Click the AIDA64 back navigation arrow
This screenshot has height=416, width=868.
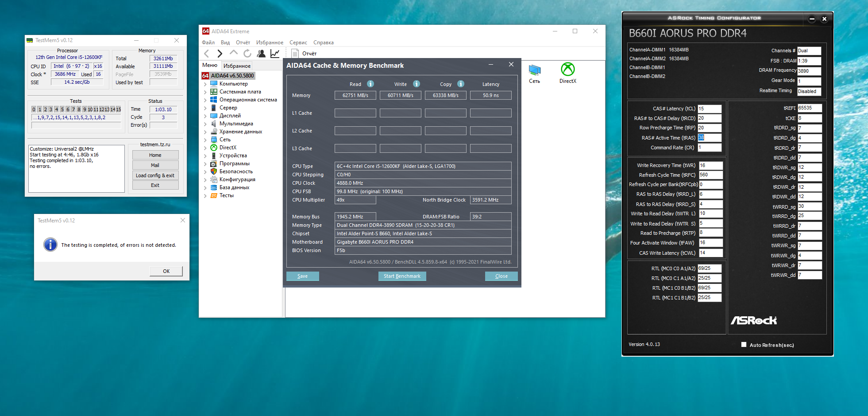[207, 54]
